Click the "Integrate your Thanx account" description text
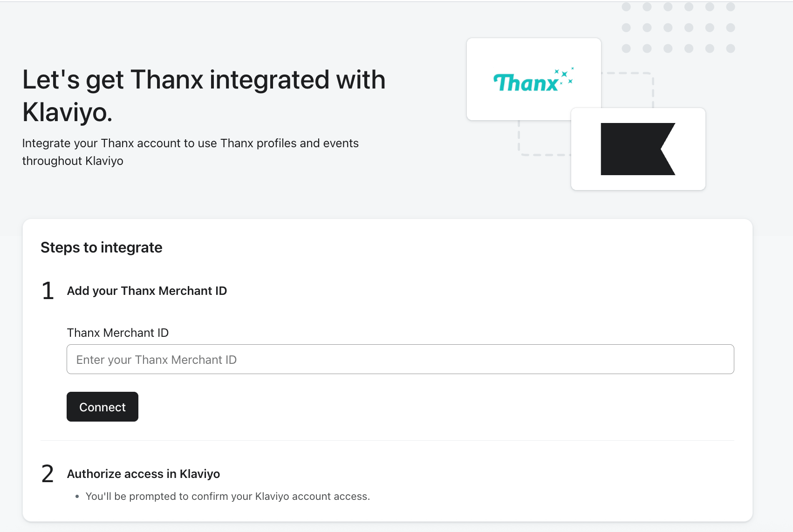This screenshot has height=532, width=793. click(190, 143)
